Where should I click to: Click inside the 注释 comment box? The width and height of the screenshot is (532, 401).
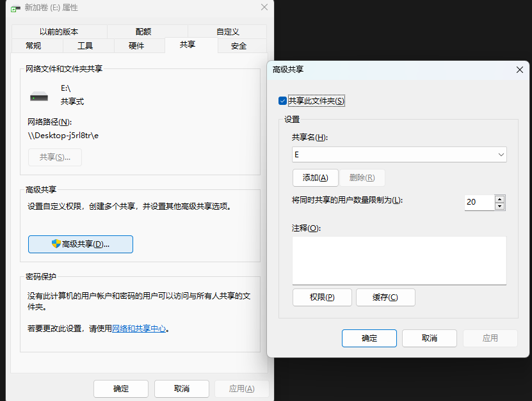399,260
